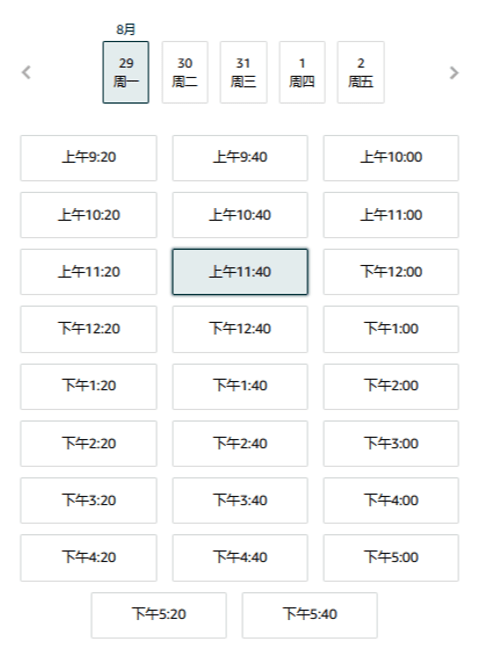Pick the 上午10:40 time slot
This screenshot has height=657, width=482.
tap(240, 215)
